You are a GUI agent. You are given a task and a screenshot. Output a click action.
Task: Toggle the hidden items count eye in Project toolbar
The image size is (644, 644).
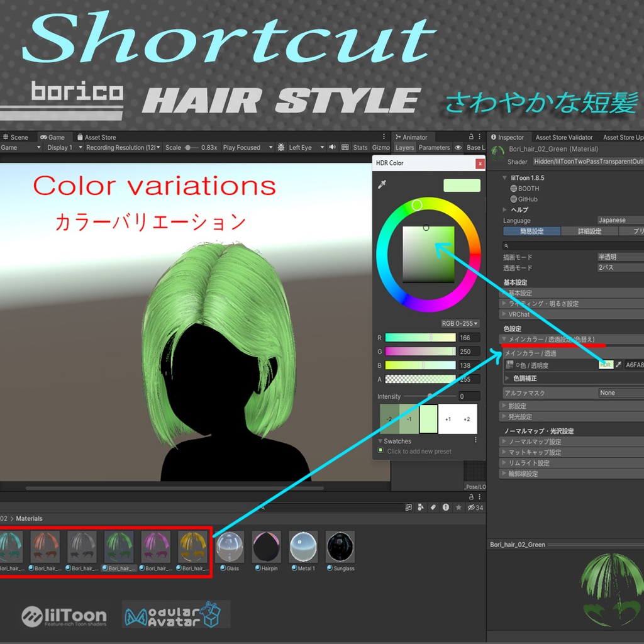tap(472, 507)
